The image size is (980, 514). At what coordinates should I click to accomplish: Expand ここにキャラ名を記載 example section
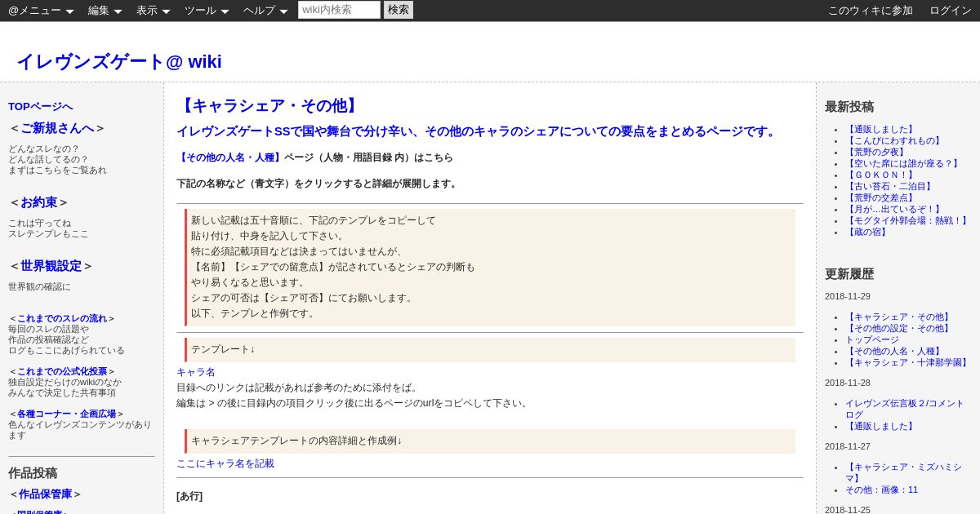pyautogui.click(x=225, y=463)
